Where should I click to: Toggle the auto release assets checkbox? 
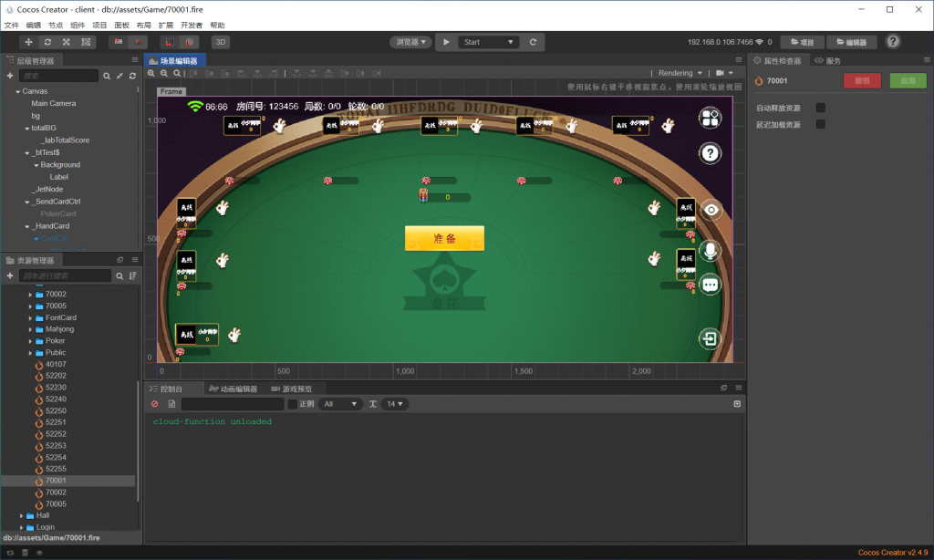[x=821, y=108]
